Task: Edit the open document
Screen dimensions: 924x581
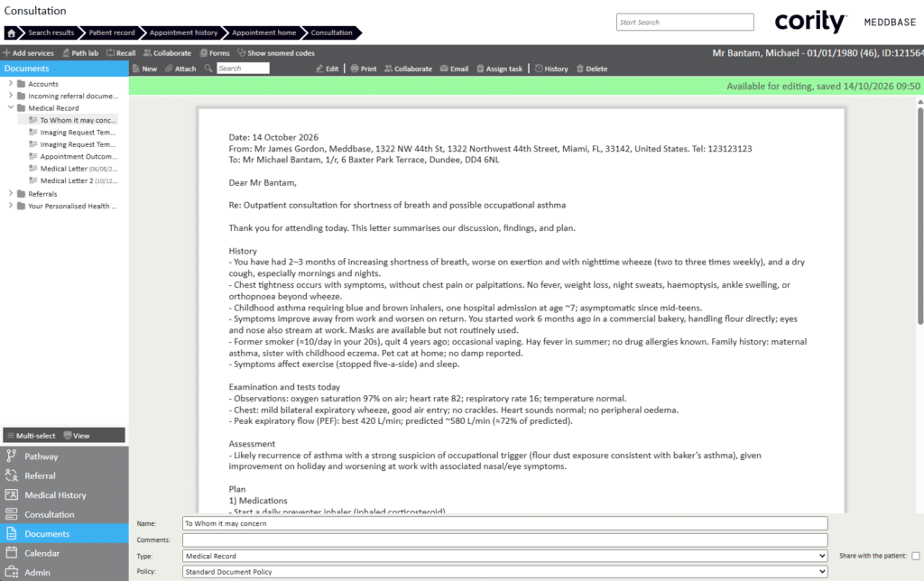Action: pyautogui.click(x=327, y=69)
